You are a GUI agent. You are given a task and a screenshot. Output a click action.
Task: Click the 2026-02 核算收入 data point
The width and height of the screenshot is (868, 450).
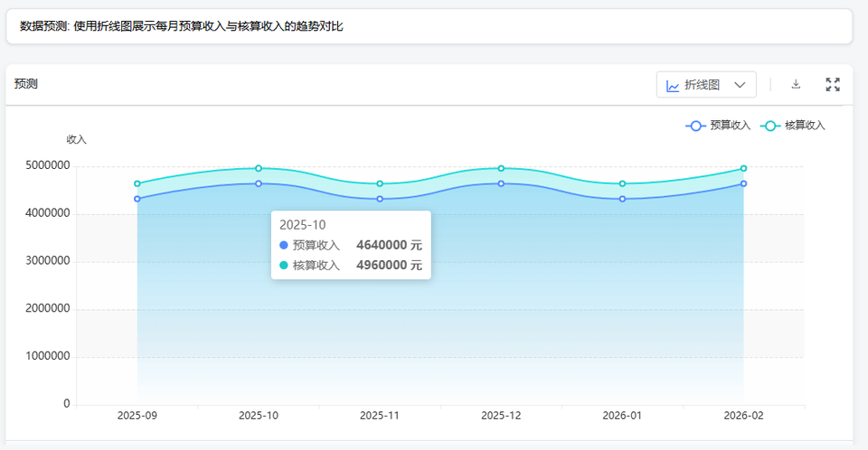click(743, 168)
